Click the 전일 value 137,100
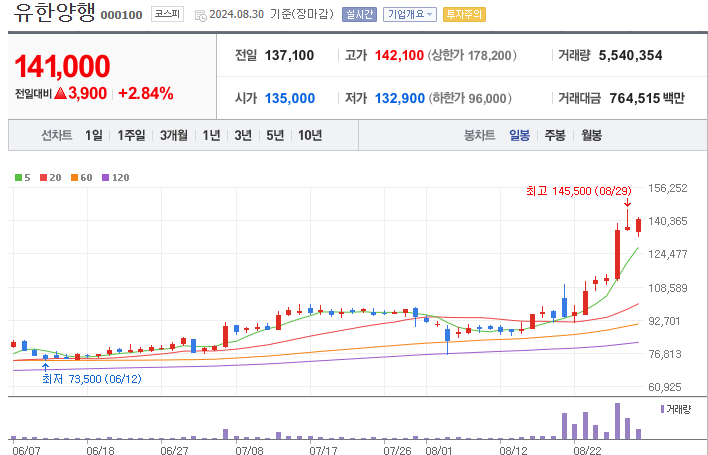The width and height of the screenshot is (708, 455). point(289,56)
